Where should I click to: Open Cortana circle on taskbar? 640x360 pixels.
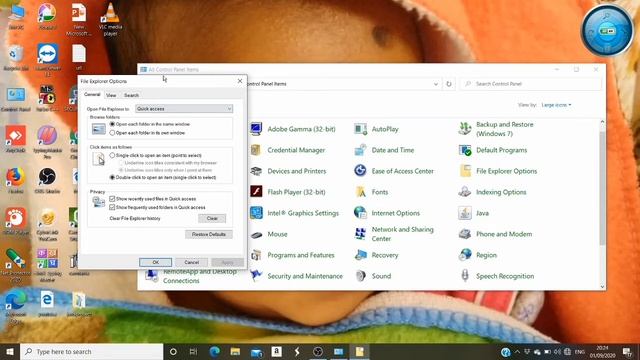[173, 352]
